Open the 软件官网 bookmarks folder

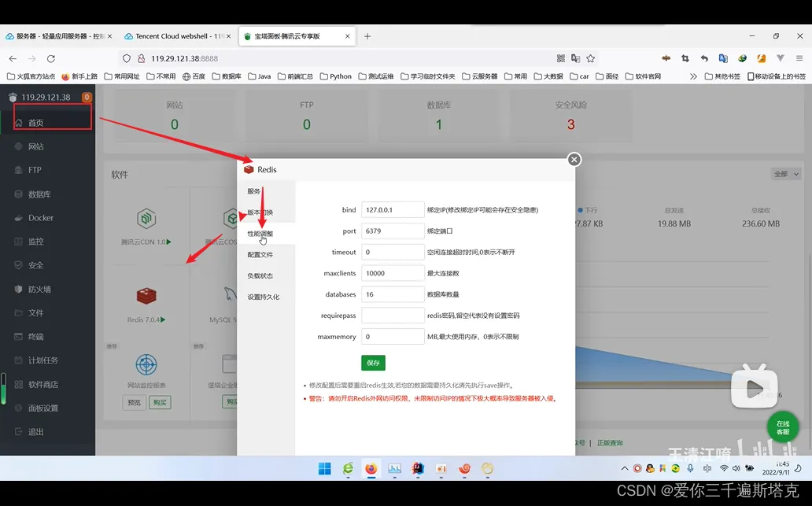coord(643,76)
